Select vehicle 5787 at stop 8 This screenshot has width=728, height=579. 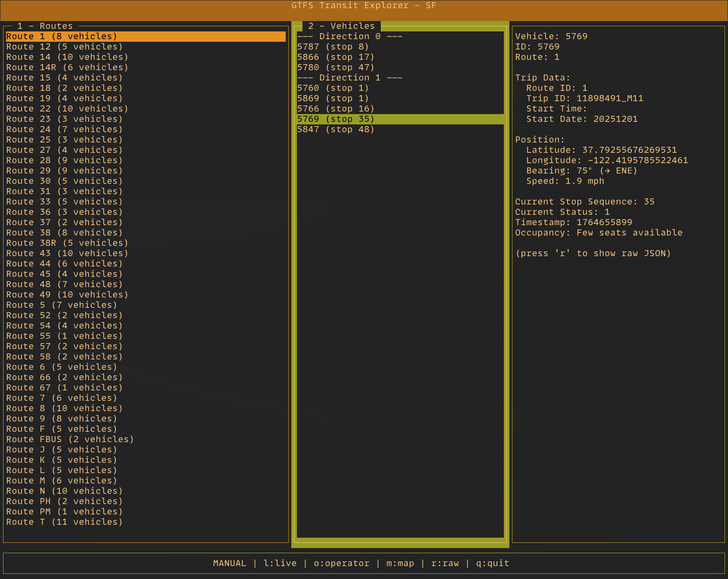tap(333, 46)
